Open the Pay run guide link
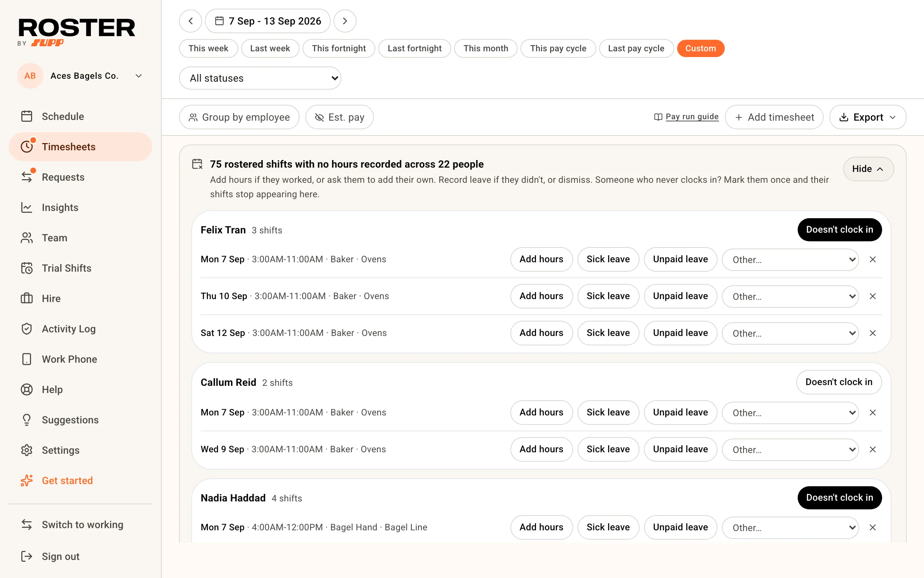Screen dimensions: 924x578 pyautogui.click(x=687, y=117)
